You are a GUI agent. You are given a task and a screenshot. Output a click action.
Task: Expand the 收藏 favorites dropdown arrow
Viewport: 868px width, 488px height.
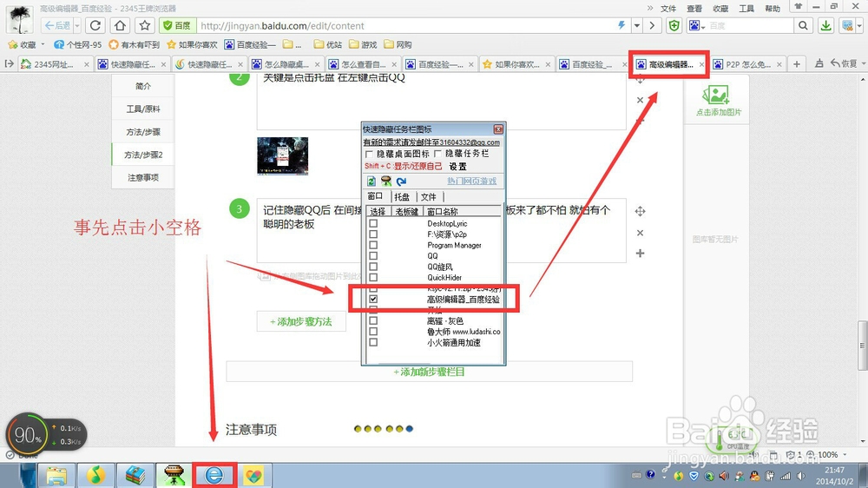(43, 44)
